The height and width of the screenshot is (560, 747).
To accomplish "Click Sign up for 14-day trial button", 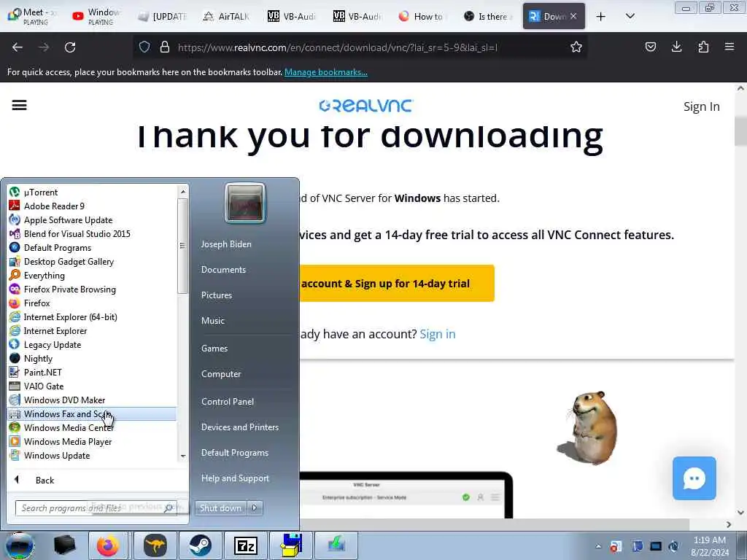I will click(398, 284).
